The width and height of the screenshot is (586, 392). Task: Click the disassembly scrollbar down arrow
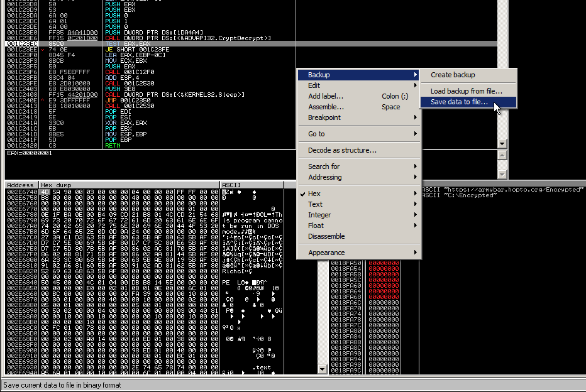pyautogui.click(x=501, y=144)
